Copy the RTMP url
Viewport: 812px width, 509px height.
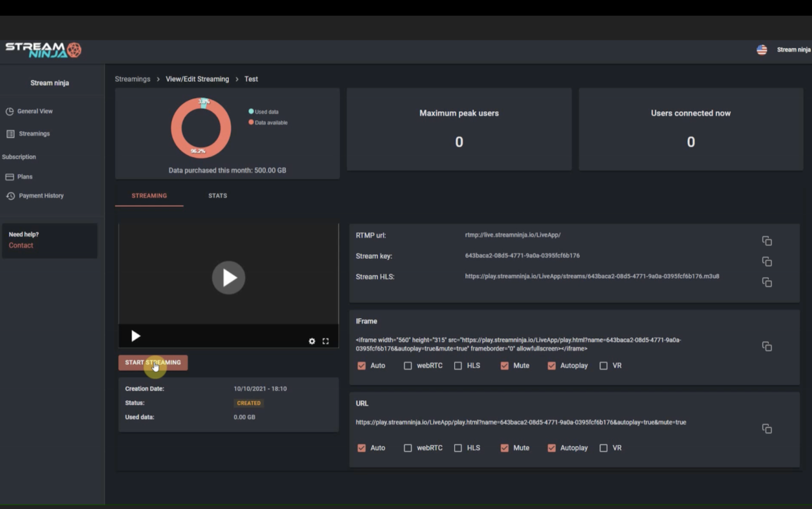tap(767, 241)
